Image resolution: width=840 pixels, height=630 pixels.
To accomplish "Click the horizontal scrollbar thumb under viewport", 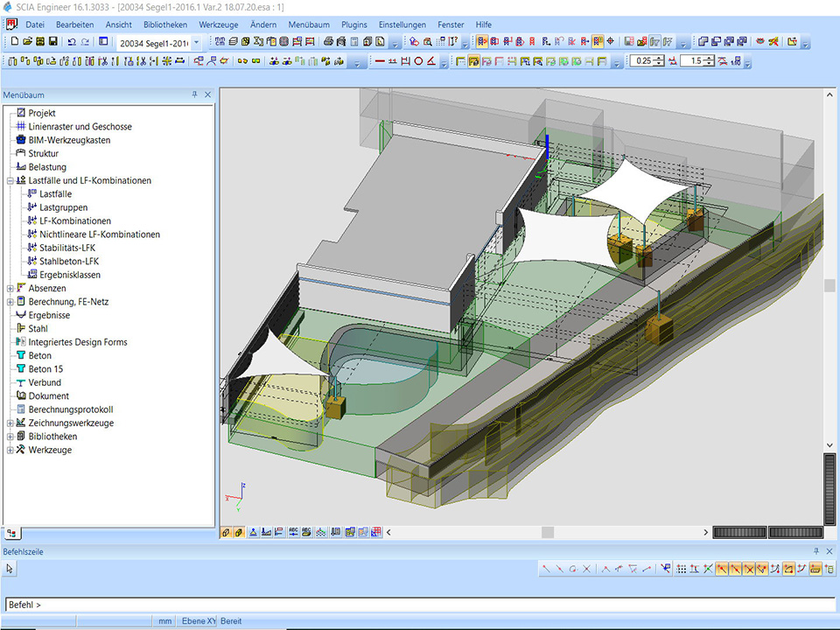I will pos(547,532).
